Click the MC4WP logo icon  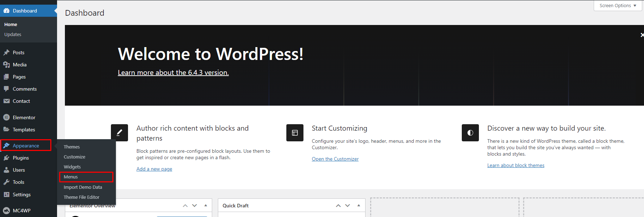pos(6,211)
